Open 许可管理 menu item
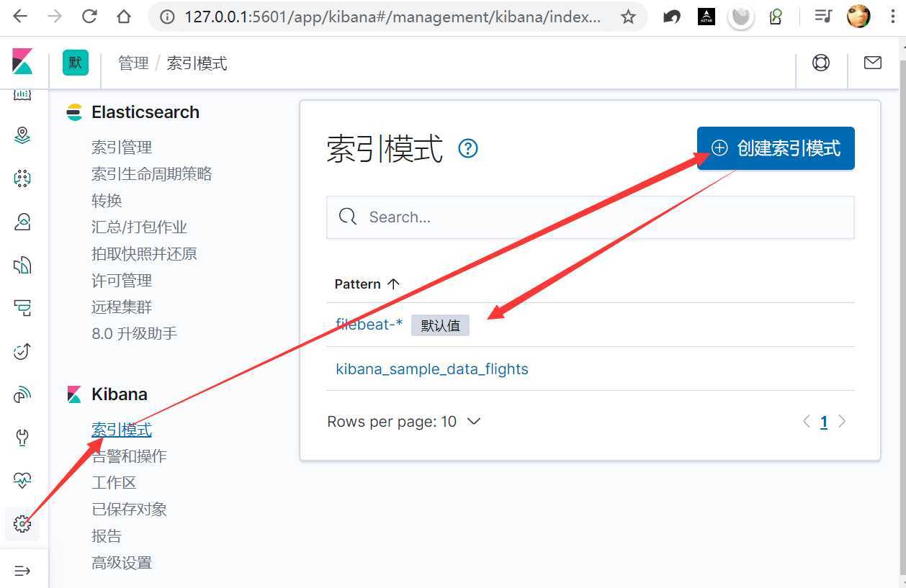This screenshot has height=588, width=906. [x=122, y=281]
